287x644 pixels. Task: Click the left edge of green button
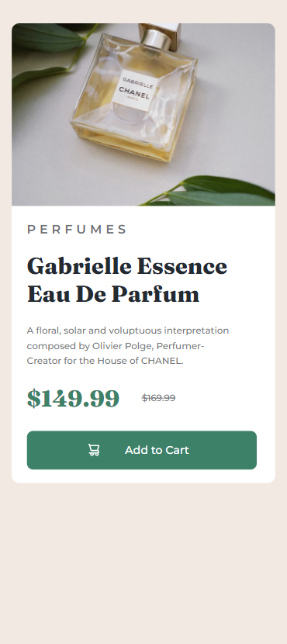(31, 450)
